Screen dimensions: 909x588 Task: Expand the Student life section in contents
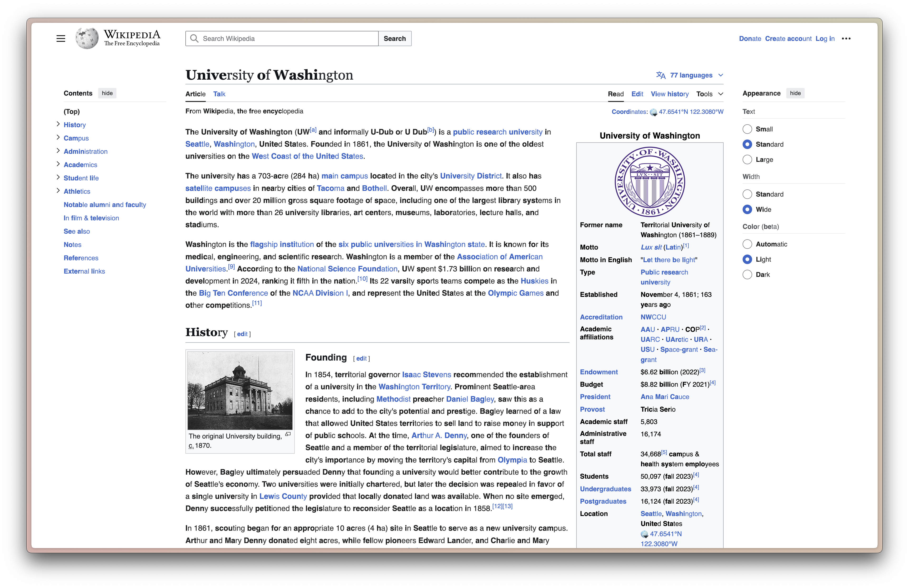click(x=58, y=178)
